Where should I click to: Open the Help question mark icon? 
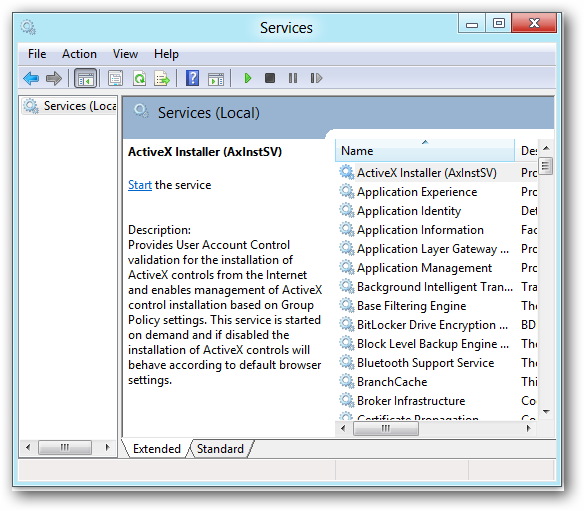(192, 78)
